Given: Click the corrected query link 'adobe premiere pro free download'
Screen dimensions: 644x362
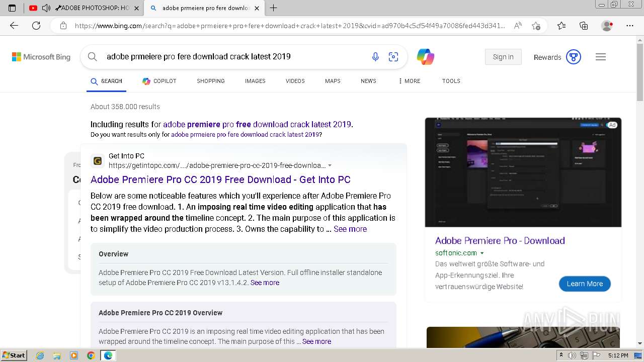Looking at the screenshot, I should (257, 124).
